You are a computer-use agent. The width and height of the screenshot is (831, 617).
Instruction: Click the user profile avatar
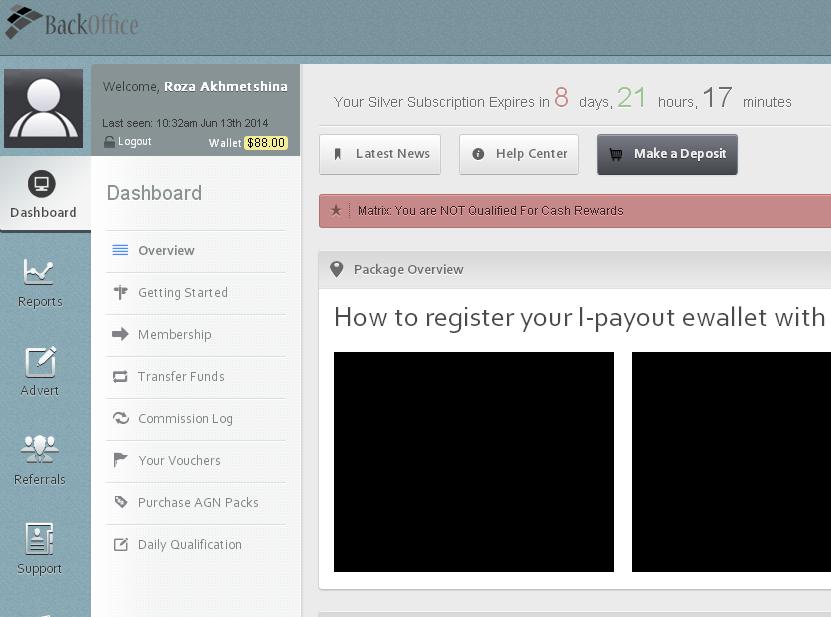[43, 108]
